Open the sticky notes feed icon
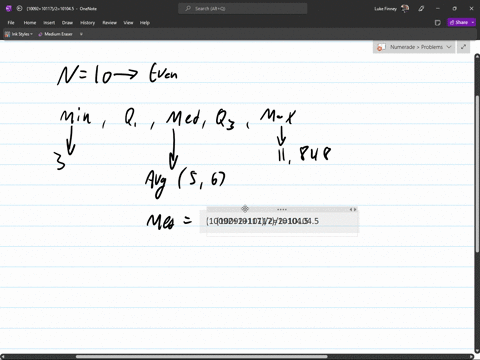 (438, 23)
